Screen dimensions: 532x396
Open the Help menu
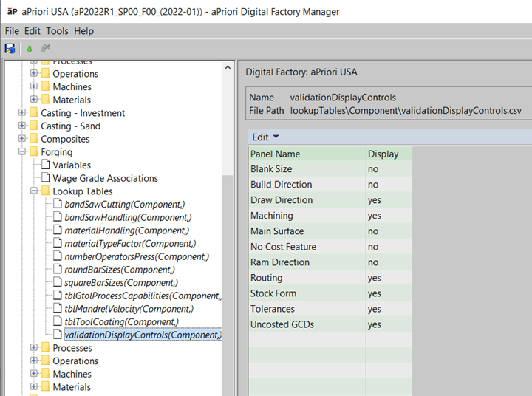tap(83, 31)
